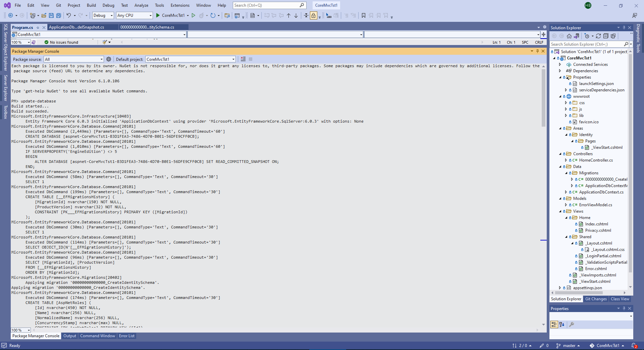Click the CoreMvcTst1 repository status button

(607, 346)
